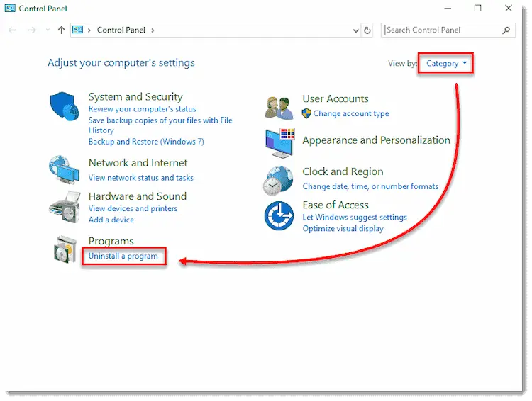532x401 pixels.
Task: Open View network status and tasks
Action: click(x=141, y=178)
